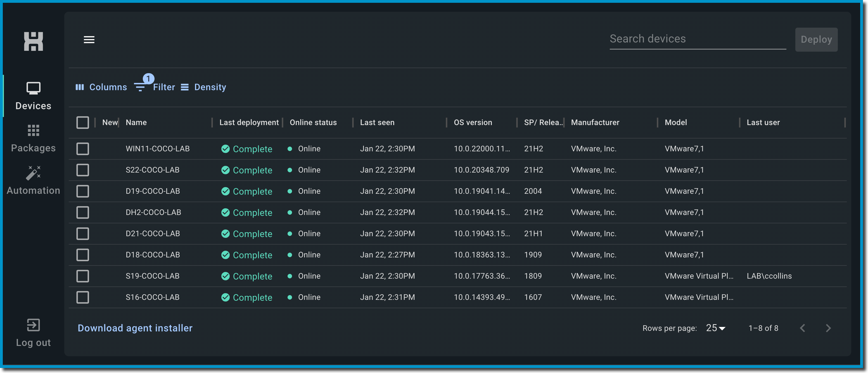This screenshot has width=868, height=373.
Task: Click the Devices monitor icon
Action: point(33,88)
